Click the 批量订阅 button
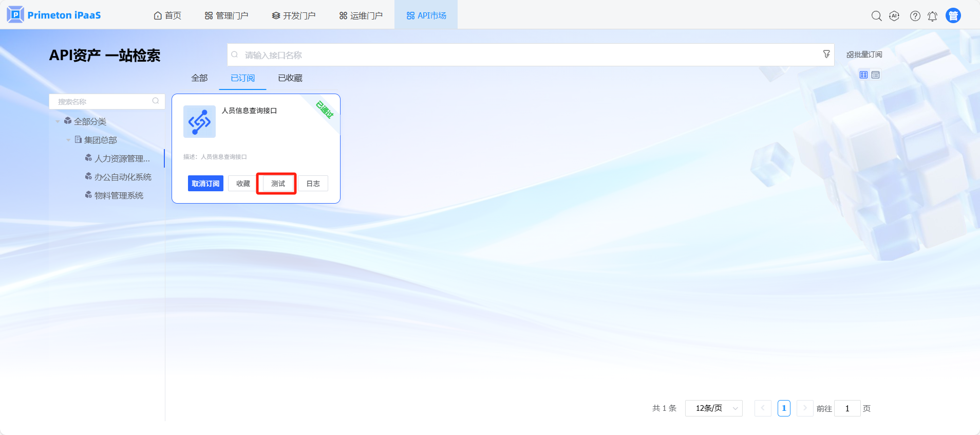Viewport: 980px width, 435px height. click(864, 55)
